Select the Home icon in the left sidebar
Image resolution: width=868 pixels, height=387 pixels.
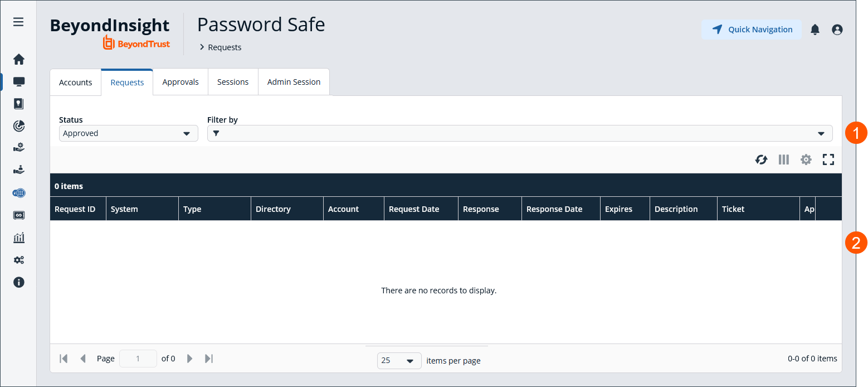point(18,59)
